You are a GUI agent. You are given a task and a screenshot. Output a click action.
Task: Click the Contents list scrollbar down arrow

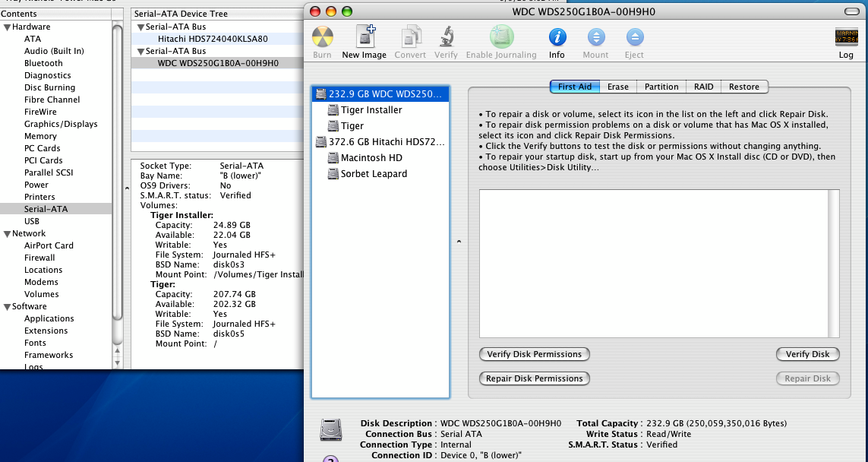pyautogui.click(x=118, y=362)
